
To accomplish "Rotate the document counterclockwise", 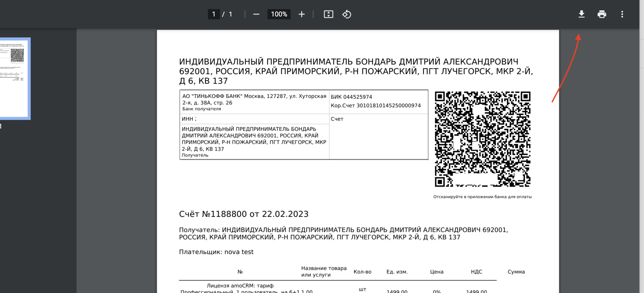I will 347,14.
